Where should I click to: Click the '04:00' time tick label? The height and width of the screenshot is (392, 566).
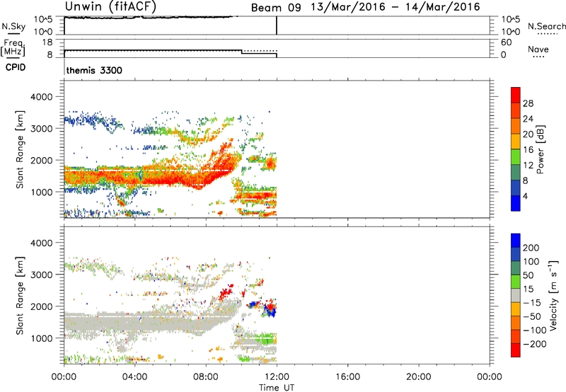click(x=134, y=377)
